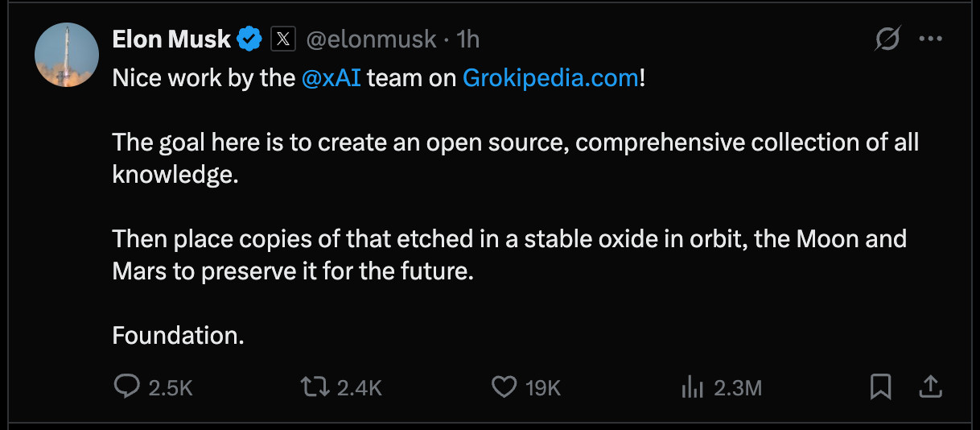Visit the Grokipedia.com link

point(550,78)
